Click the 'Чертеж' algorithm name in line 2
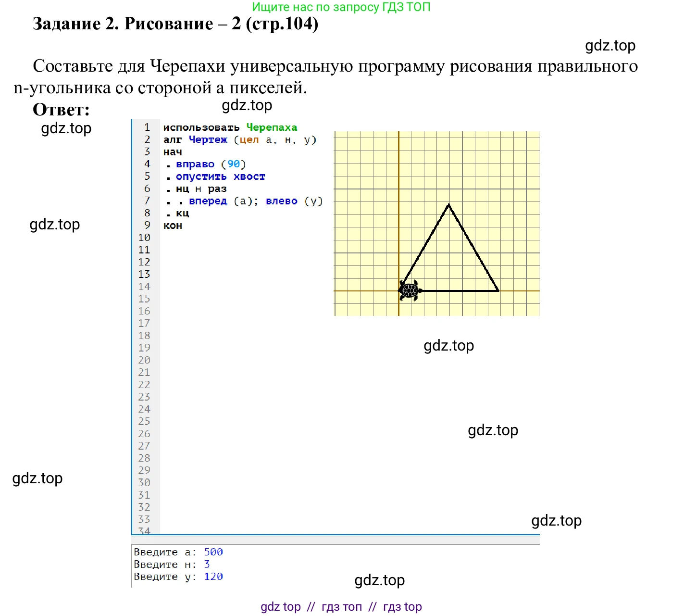 [x=208, y=139]
